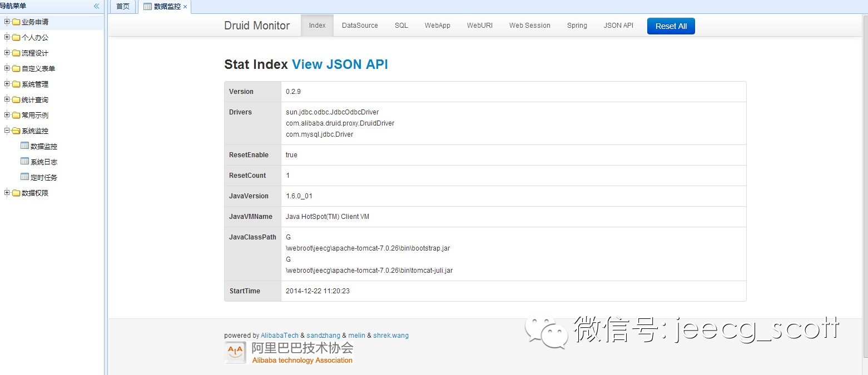Click the 流程设计 folder icon
Viewport: 868px width, 375px height.
pyautogui.click(x=16, y=53)
